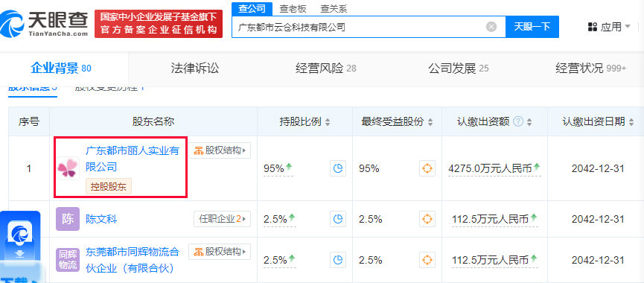Click 2042-12-31 date in first row
Screen dimensions: 644x283
click(598, 168)
